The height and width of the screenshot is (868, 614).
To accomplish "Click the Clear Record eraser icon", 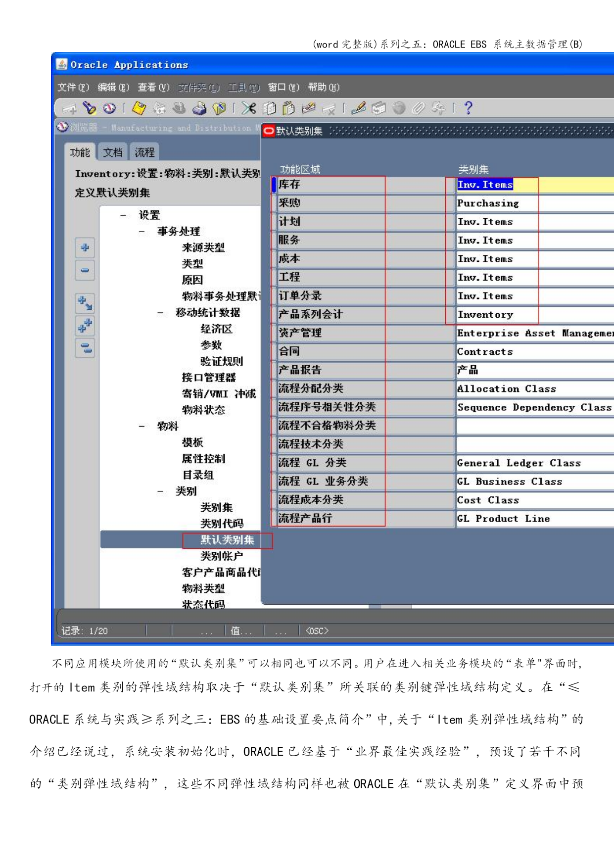I will pos(309,108).
